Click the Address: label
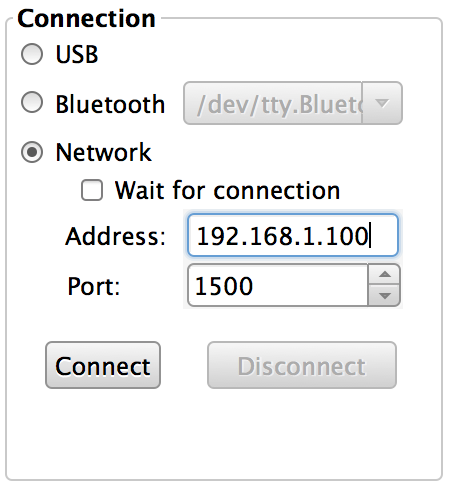The width and height of the screenshot is (449, 488). [x=116, y=236]
